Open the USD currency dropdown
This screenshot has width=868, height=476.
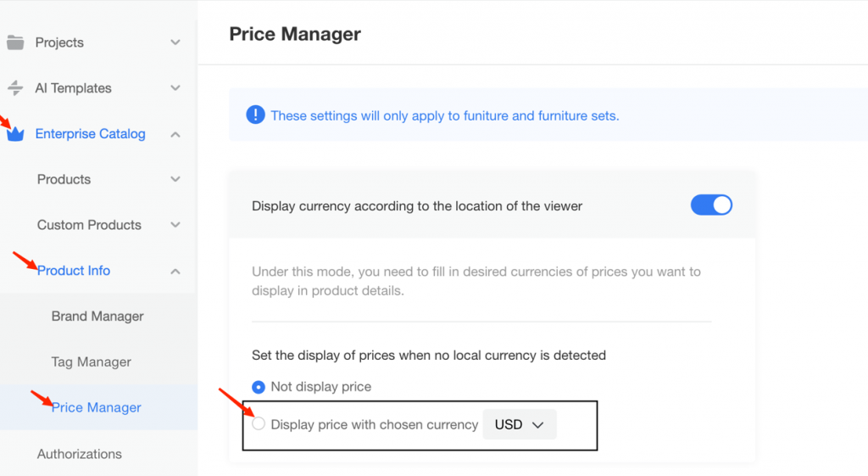point(519,424)
